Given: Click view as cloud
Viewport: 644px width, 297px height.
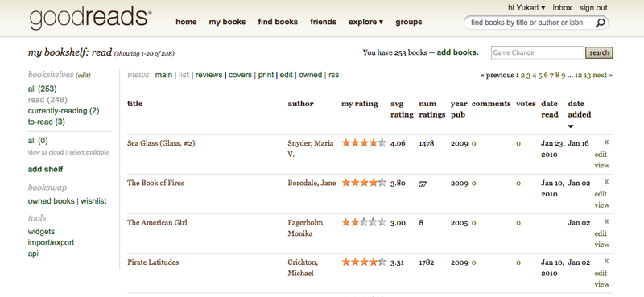Looking at the screenshot, I should coord(46,152).
